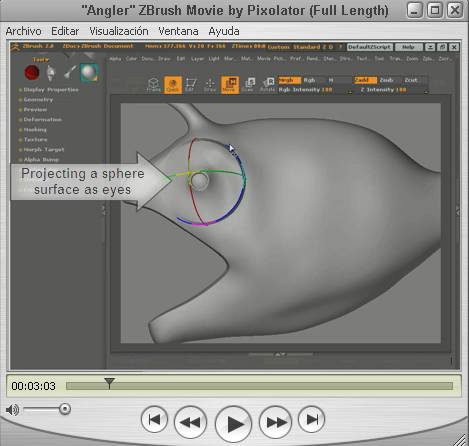Screen dimensions: 469x446
Task: Click the volume speaker icon
Action: (13, 410)
